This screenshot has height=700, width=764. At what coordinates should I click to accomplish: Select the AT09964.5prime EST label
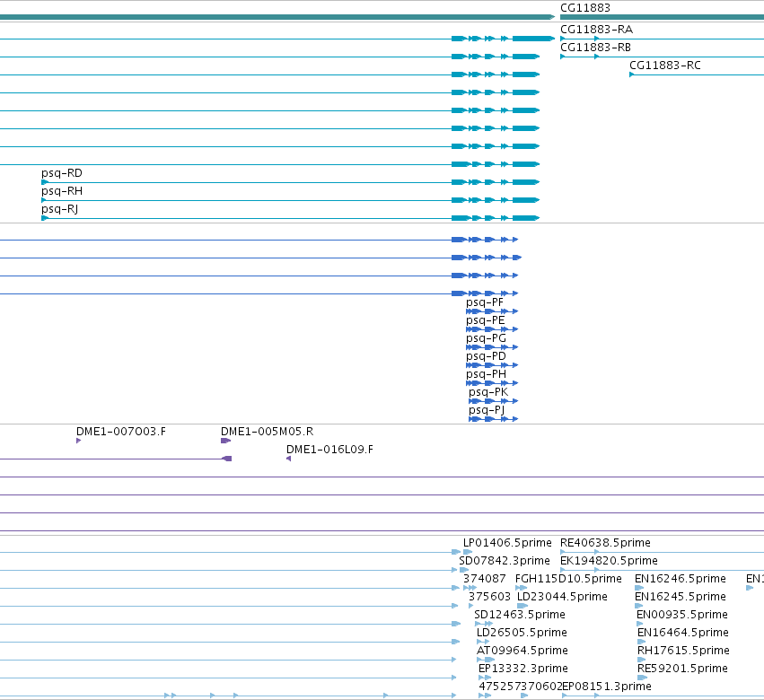tap(523, 651)
